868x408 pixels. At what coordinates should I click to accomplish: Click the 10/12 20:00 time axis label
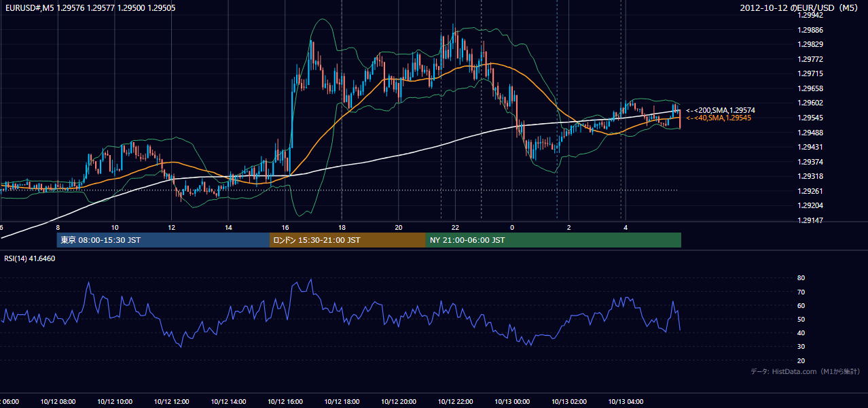click(x=399, y=401)
